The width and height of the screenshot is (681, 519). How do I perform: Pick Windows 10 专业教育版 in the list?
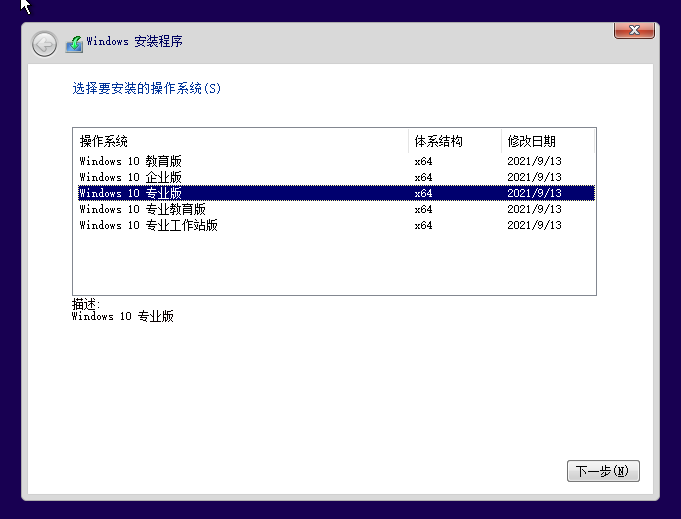[143, 209]
